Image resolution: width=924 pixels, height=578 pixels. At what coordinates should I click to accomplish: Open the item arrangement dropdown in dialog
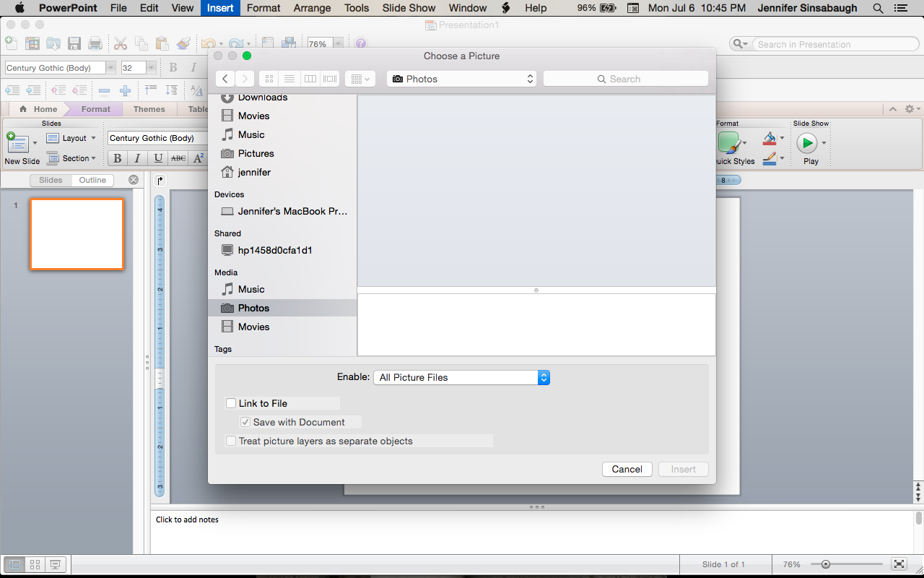point(359,79)
